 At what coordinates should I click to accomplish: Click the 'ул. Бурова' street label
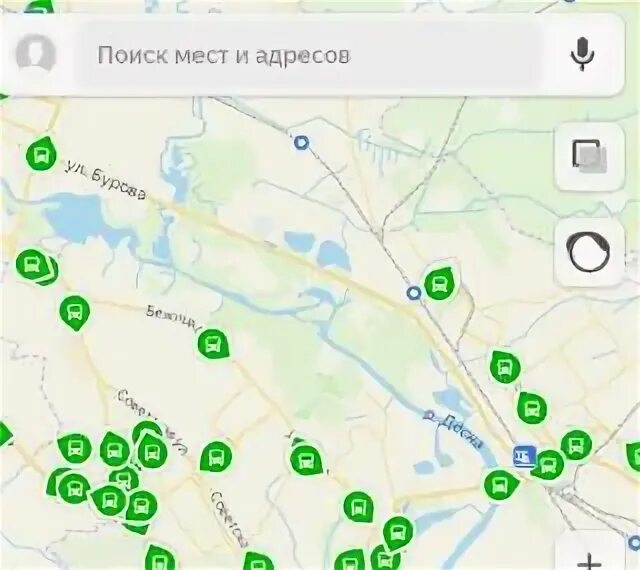(106, 180)
